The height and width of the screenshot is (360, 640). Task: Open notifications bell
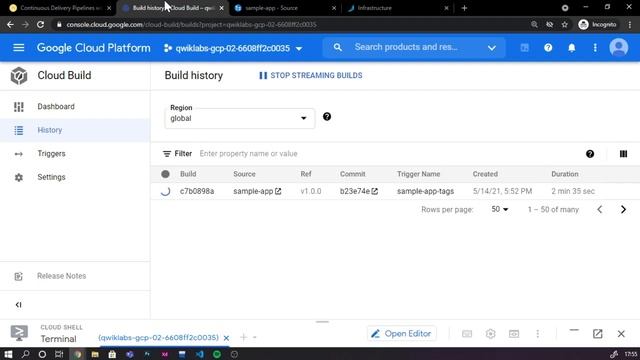(x=572, y=48)
